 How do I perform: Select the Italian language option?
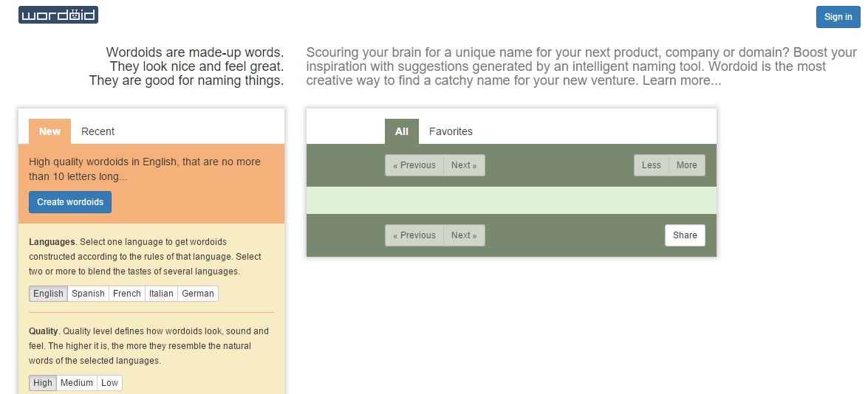pyautogui.click(x=161, y=294)
